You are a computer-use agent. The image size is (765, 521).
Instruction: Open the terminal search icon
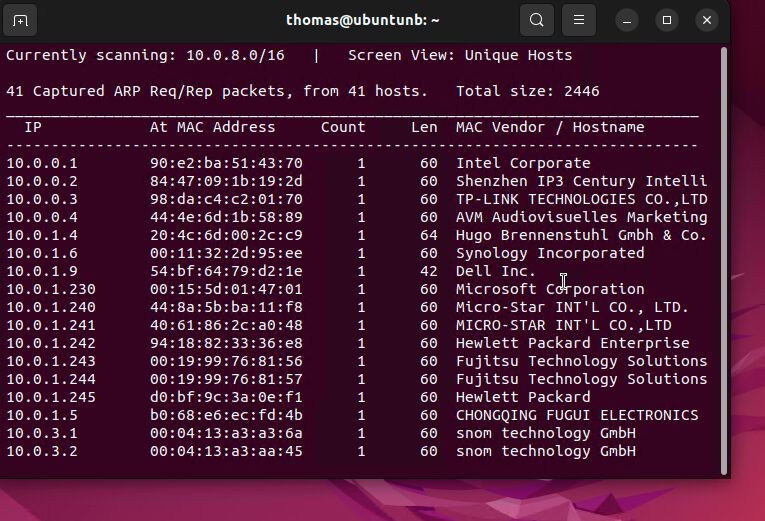[x=537, y=20]
